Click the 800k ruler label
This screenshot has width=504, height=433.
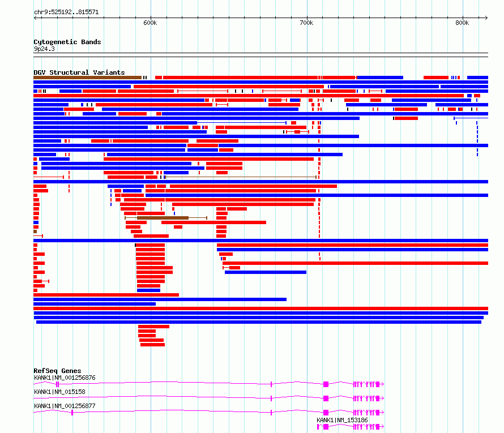462,23
